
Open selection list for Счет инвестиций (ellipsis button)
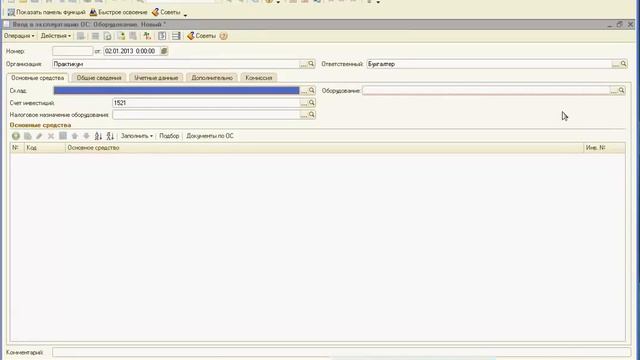tap(304, 103)
